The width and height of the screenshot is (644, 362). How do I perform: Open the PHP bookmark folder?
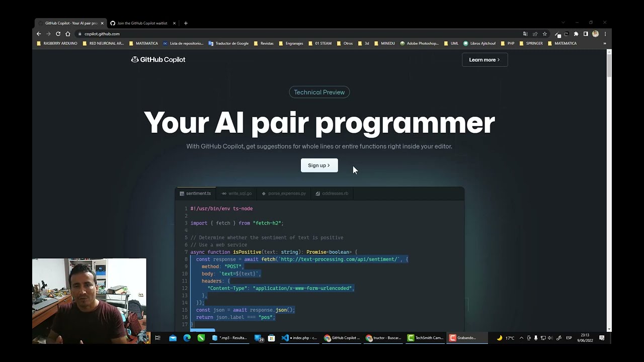[x=508, y=43]
